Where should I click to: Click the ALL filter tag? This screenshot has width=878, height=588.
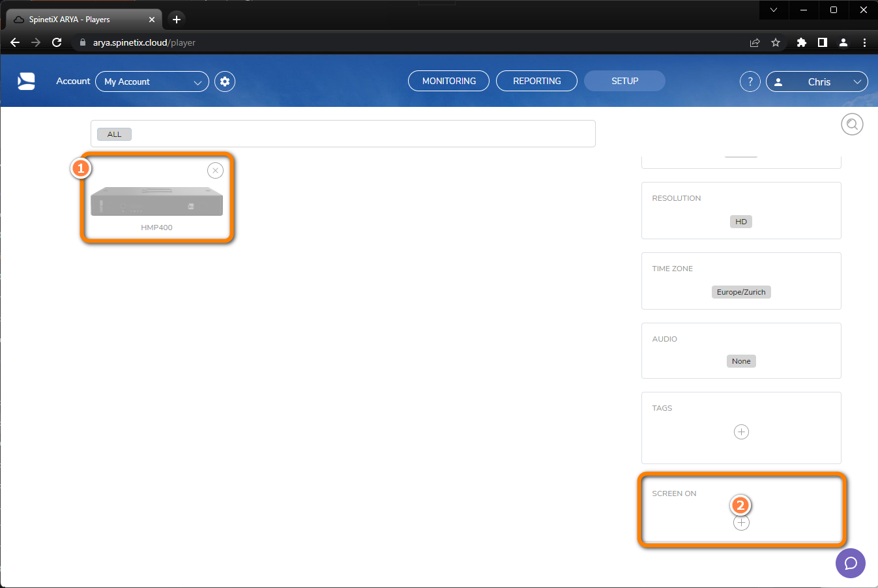(114, 134)
